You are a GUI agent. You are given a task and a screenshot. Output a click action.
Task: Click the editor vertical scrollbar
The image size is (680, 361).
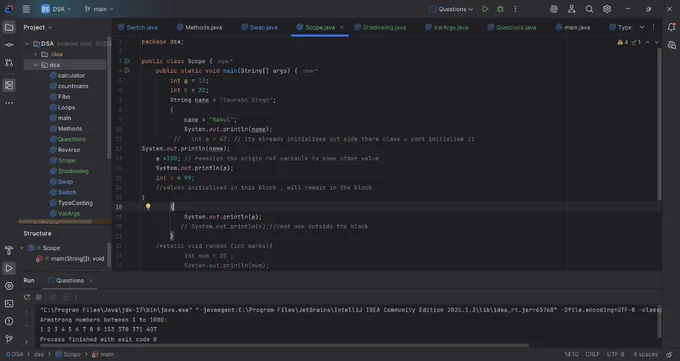point(659,124)
